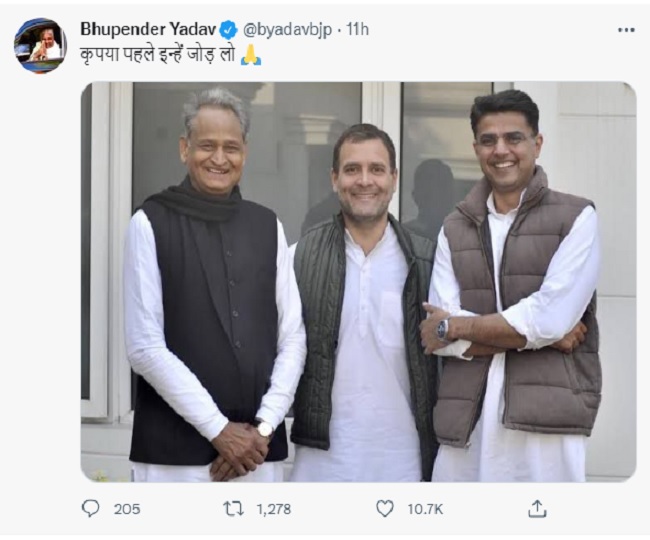Image resolution: width=650 pixels, height=540 pixels.
Task: Click the Hindi tweet text
Action: tap(158, 55)
